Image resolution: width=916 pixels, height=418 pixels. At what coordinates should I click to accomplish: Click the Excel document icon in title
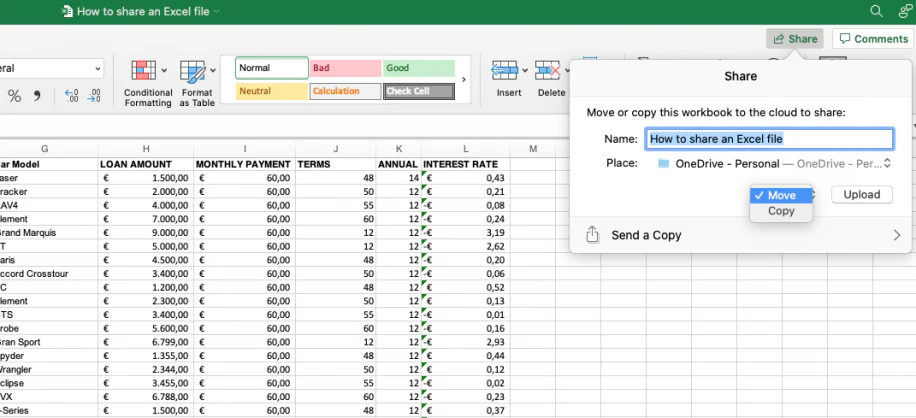(68, 11)
